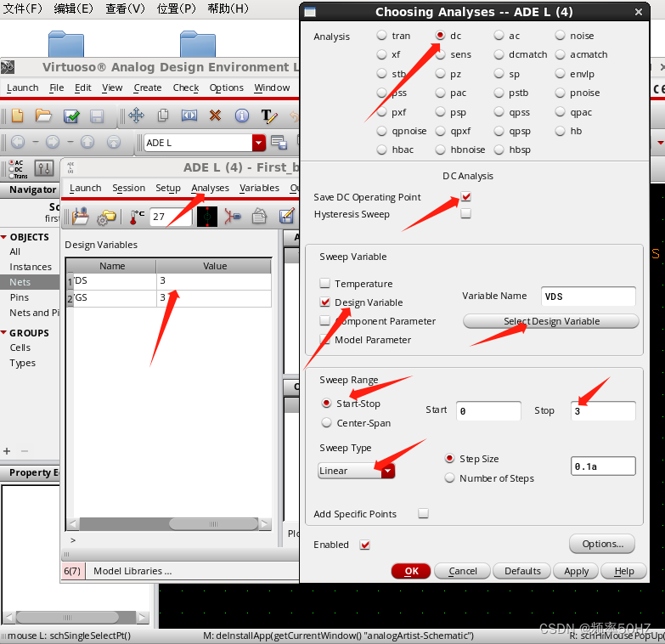Toggle the Design Variable checkbox

[325, 302]
